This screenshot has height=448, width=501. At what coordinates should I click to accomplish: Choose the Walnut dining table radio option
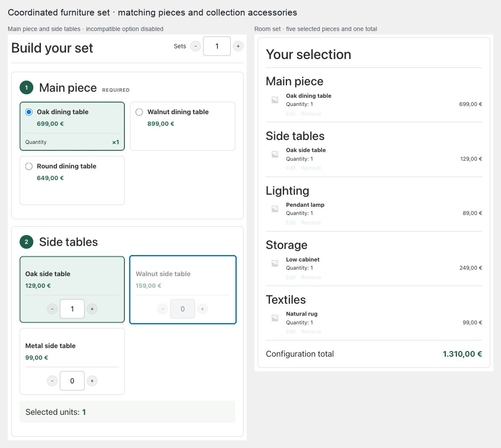point(139,112)
